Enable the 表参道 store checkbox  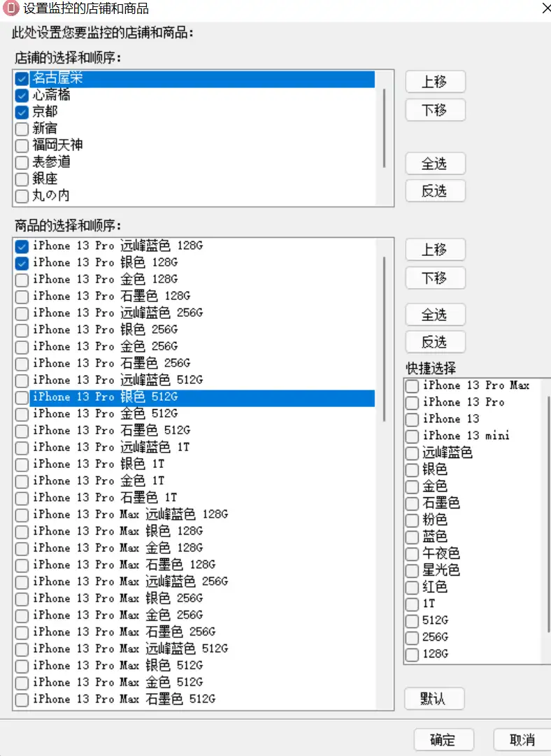tap(22, 162)
